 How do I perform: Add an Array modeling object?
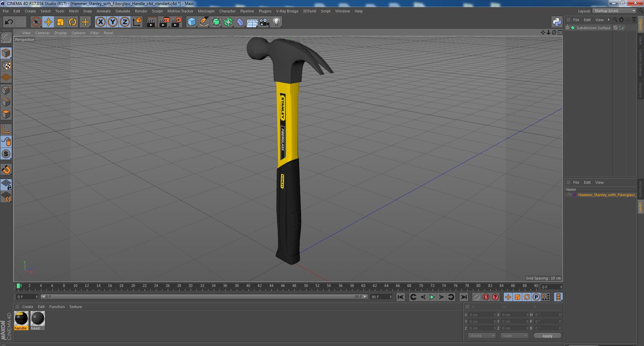pyautogui.click(x=228, y=22)
